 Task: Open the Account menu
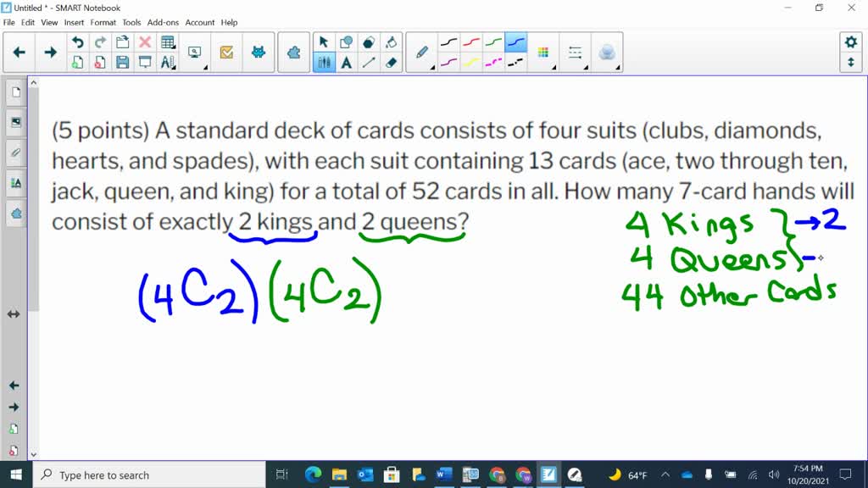click(200, 23)
